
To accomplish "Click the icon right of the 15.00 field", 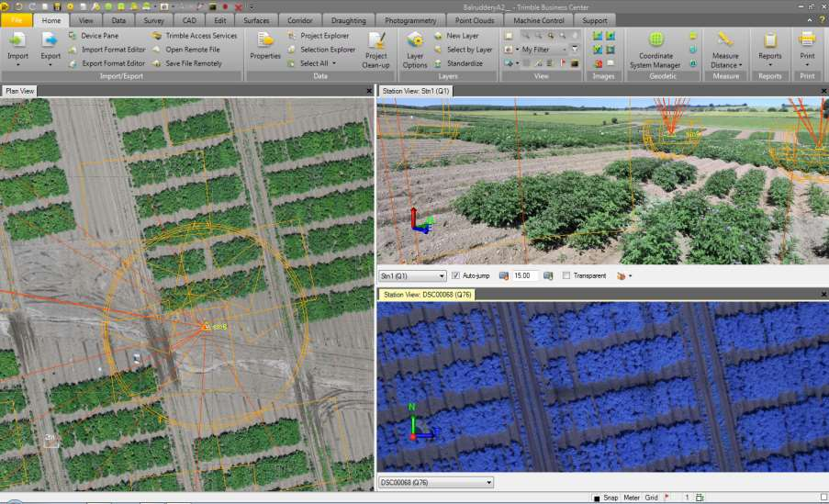I will [x=548, y=275].
